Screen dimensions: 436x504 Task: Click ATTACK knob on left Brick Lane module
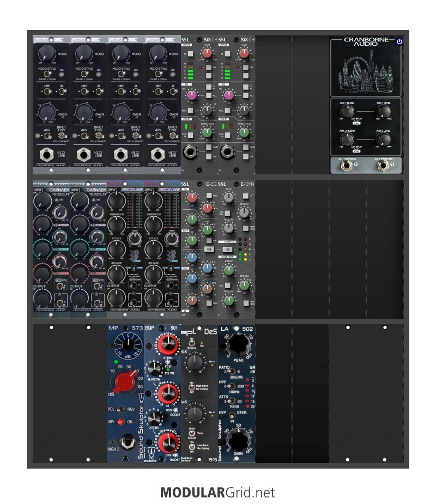pos(116,249)
